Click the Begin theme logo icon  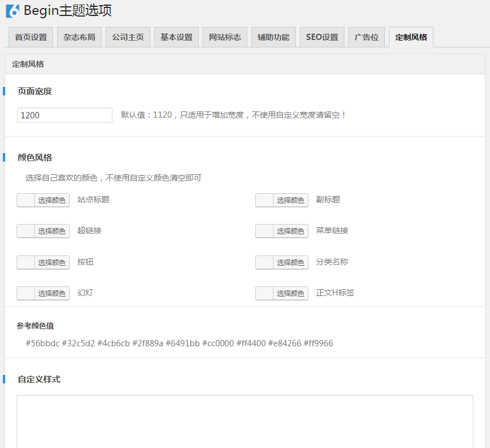click(13, 11)
